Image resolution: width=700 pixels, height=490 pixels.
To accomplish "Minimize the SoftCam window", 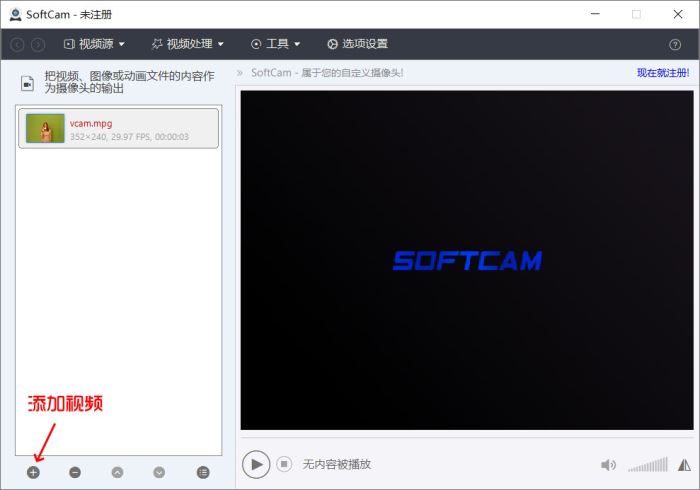I will [595, 14].
